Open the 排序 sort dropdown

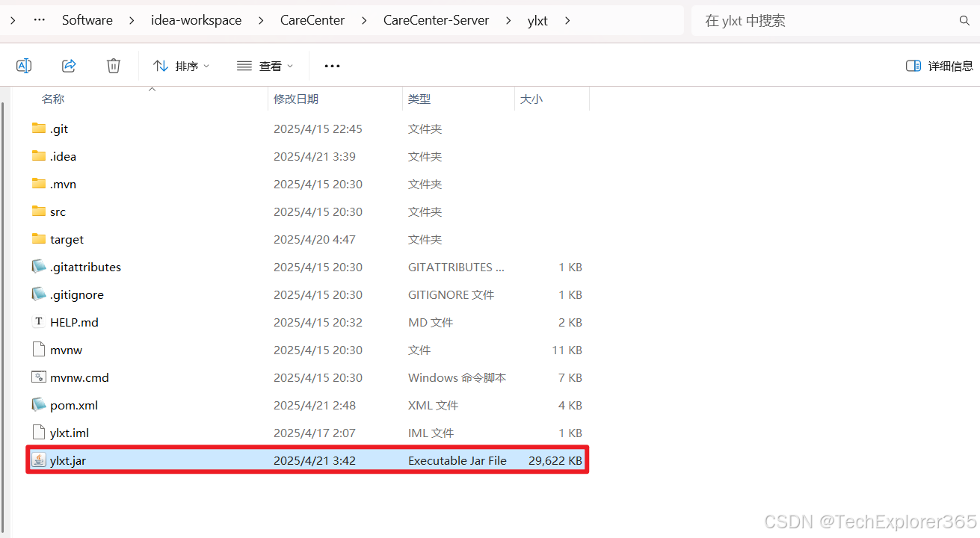(181, 66)
